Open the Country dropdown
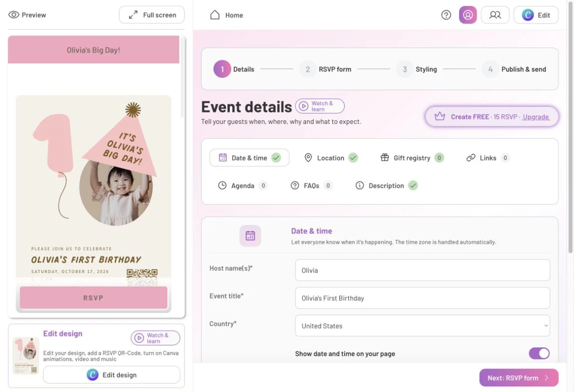The image size is (574, 392). click(x=422, y=326)
